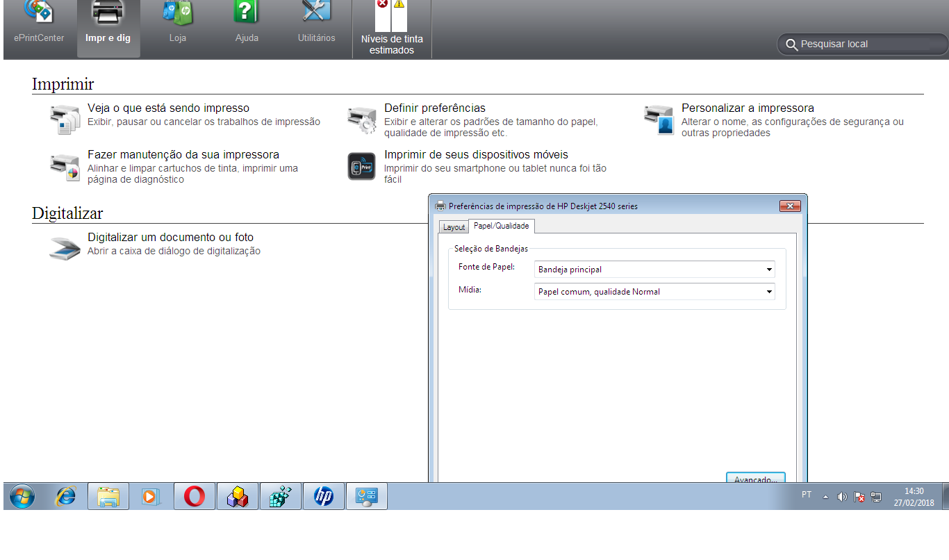Click the Avançado button in preferences dialog
Screen dimensions: 949x560
[756, 478]
